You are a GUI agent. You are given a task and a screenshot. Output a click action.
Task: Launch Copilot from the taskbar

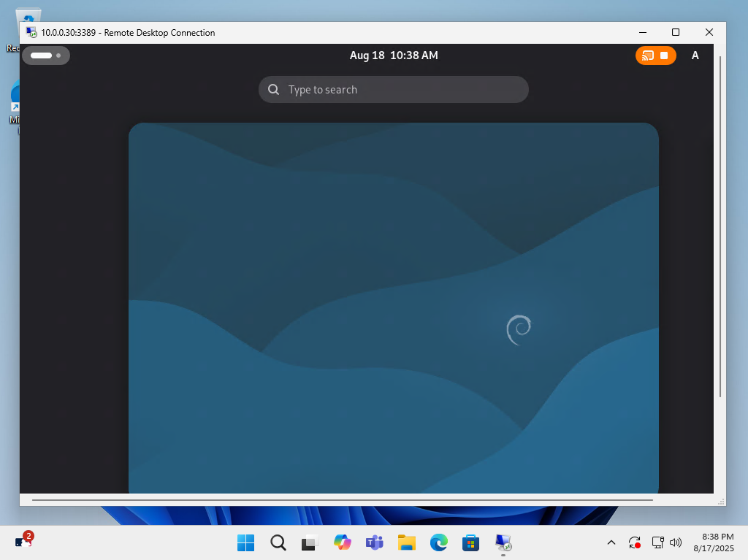(x=342, y=542)
